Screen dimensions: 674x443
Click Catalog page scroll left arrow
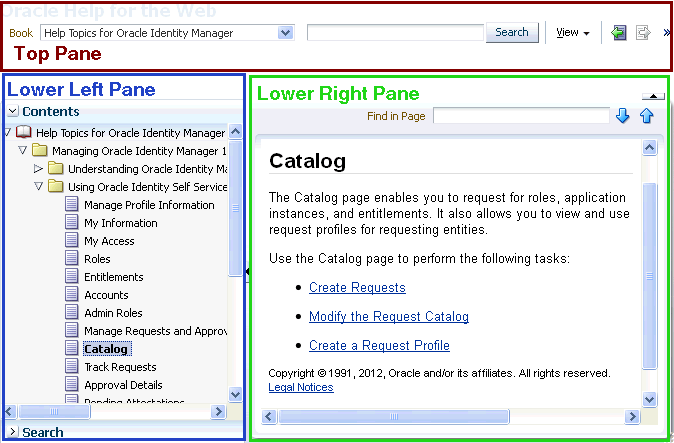point(269,416)
